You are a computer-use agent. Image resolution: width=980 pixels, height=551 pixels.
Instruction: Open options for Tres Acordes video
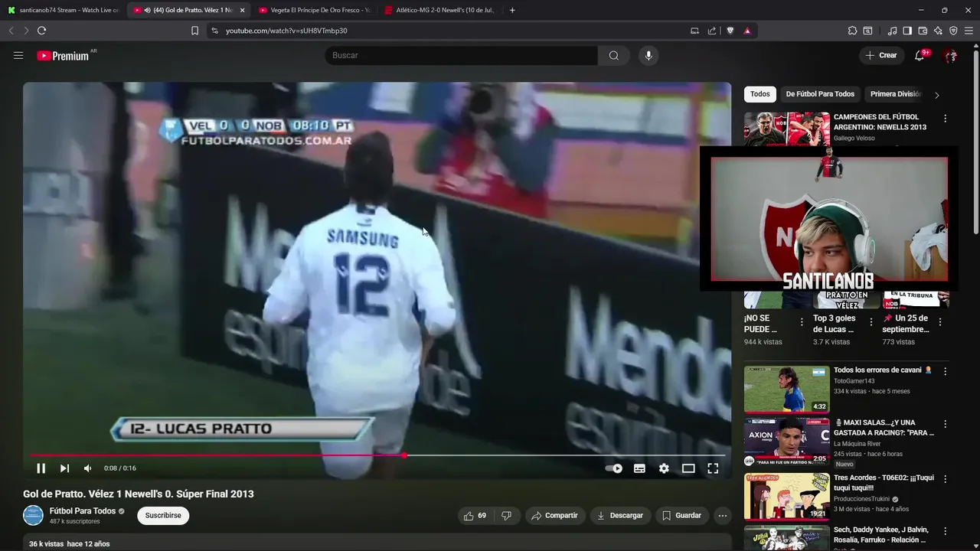[x=945, y=479]
